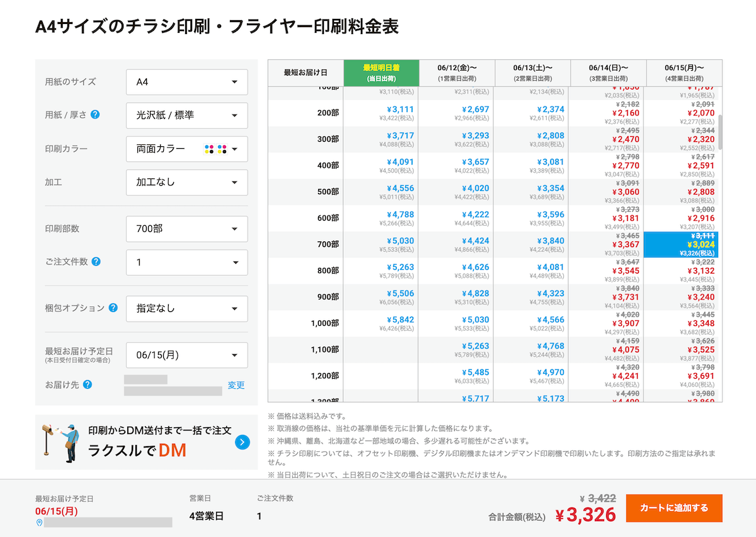Click help icon next to 用紙 / 厚さ
The image size is (756, 537).
pyautogui.click(x=95, y=115)
